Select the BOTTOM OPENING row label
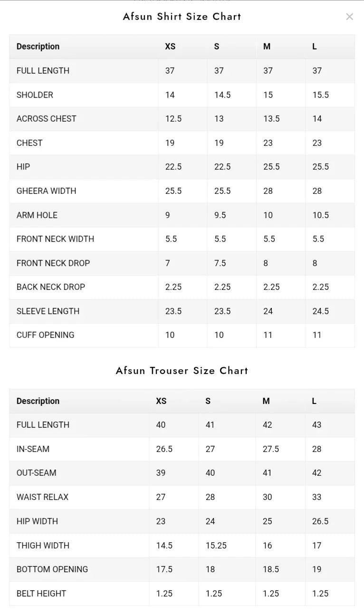Screen dimensions: 364x616 [x=52, y=569]
